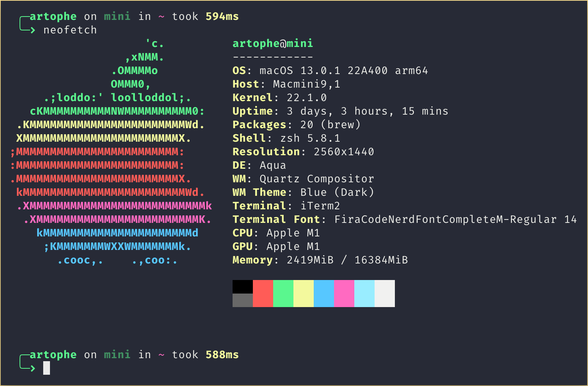Click the 'WM: Quartz Compositor' line

(x=303, y=179)
